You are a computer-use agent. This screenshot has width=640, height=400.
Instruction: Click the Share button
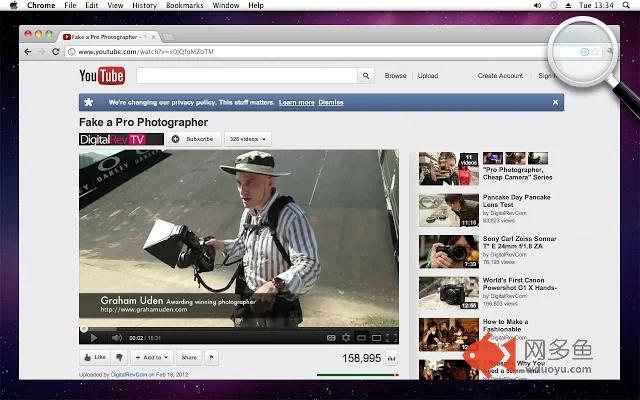click(189, 358)
